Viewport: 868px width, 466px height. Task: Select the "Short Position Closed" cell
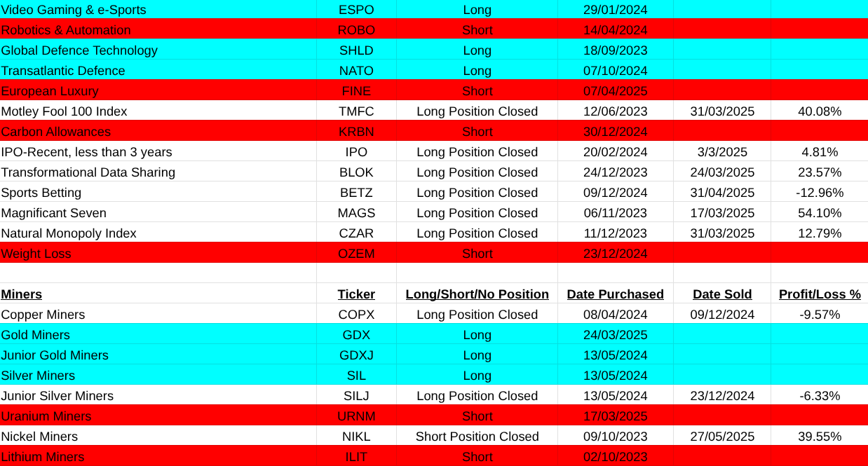(x=477, y=437)
